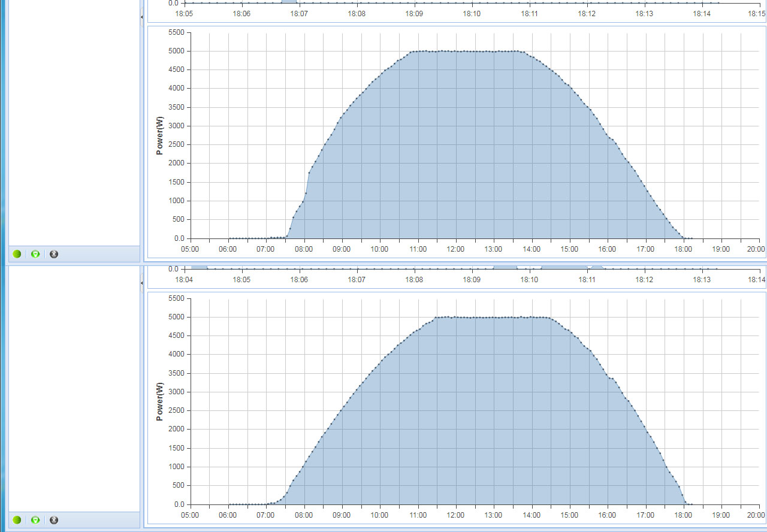Click 3000 y-axis label on lower power chart

click(x=177, y=392)
